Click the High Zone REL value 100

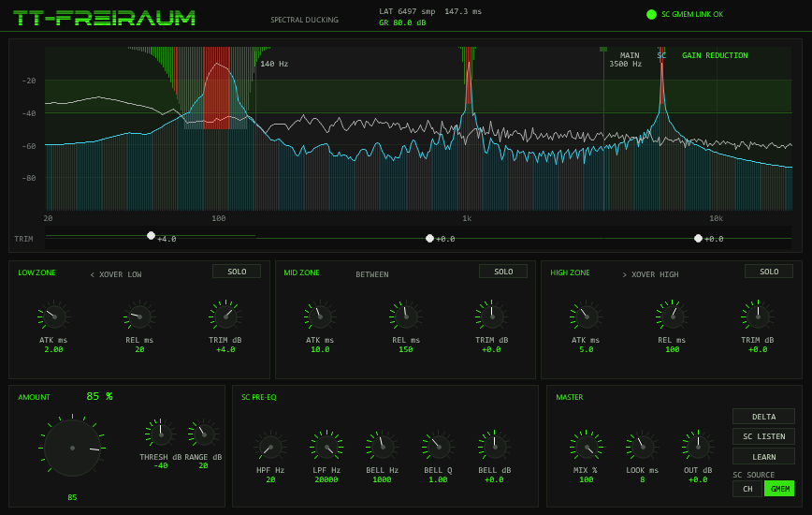point(673,349)
